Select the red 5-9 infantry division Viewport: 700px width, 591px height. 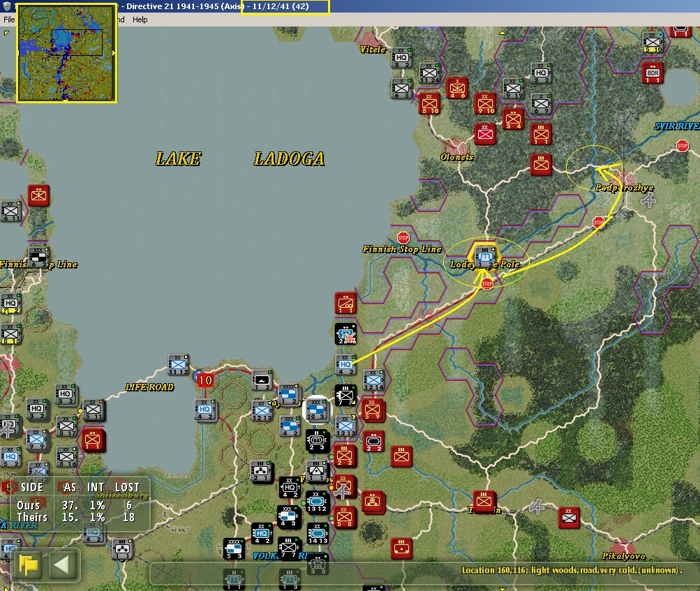tap(373, 410)
